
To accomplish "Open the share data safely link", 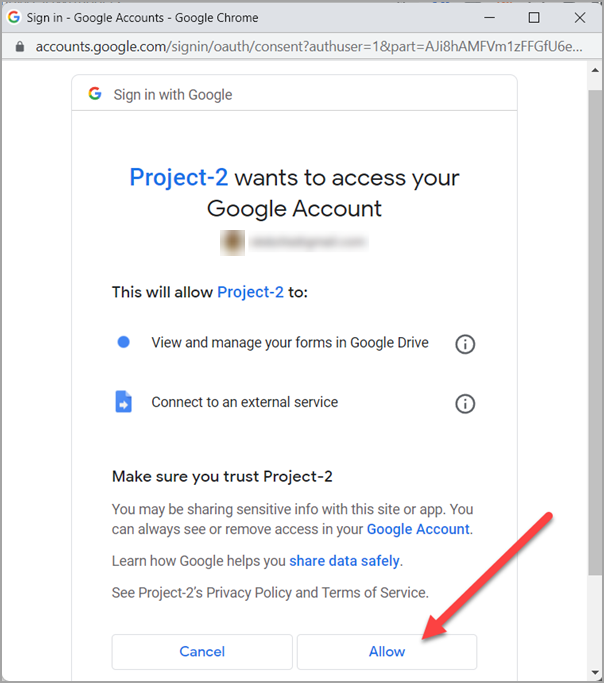I will pyautogui.click(x=344, y=561).
